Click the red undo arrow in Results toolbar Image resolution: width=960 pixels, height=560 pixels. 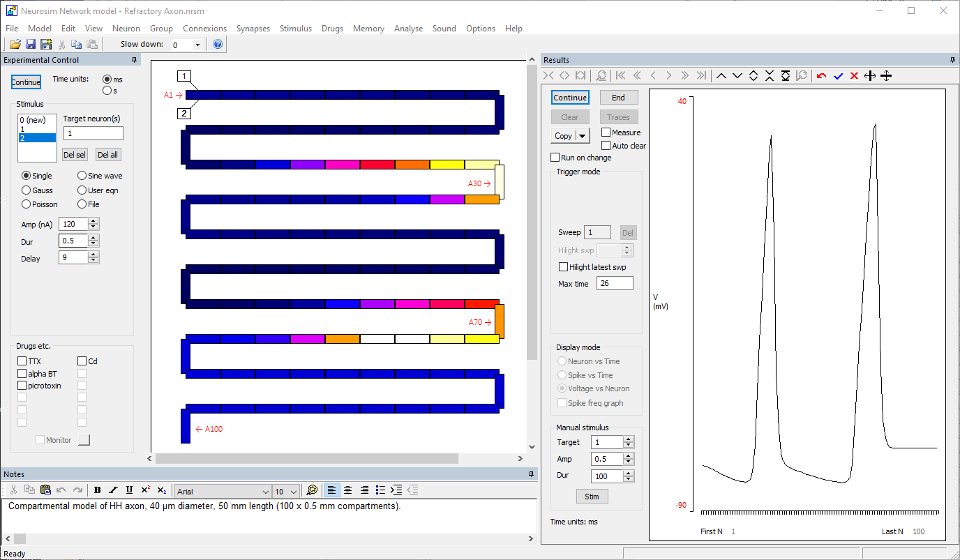pyautogui.click(x=822, y=75)
